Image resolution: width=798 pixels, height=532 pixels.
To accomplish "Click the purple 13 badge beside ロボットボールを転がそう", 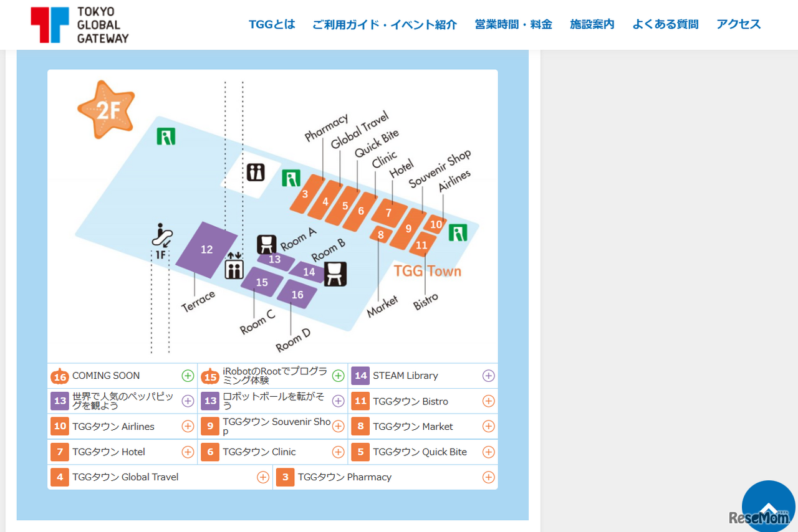I will (210, 401).
